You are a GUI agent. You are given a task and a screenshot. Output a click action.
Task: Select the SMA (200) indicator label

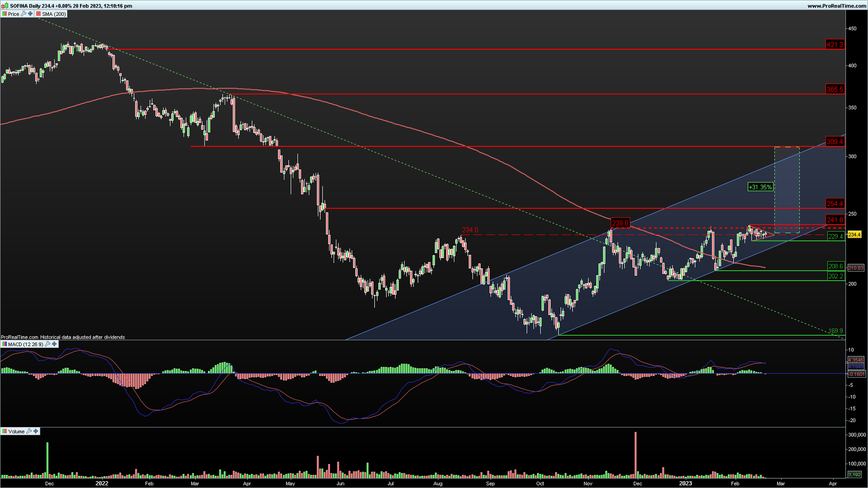pyautogui.click(x=54, y=14)
